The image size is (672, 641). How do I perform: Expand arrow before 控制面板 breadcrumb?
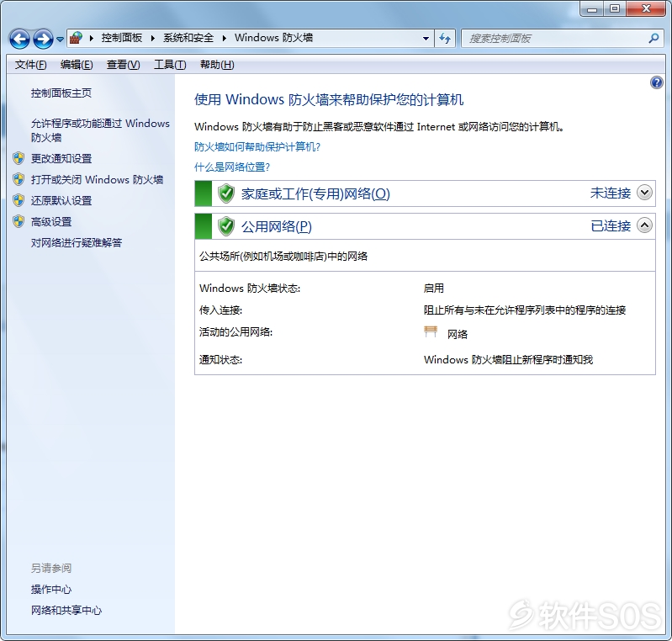(92, 38)
